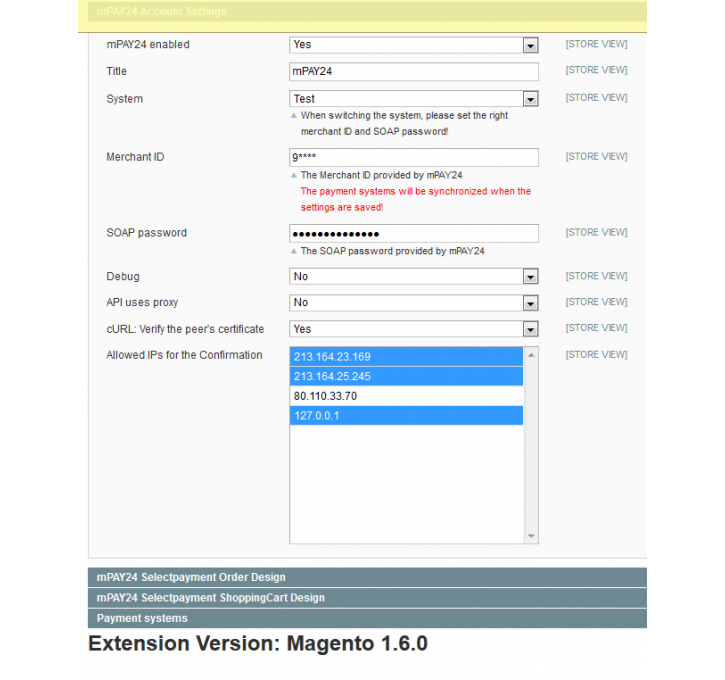Open the System dropdown set to Test
Image resolution: width=725 pixels, height=680 pixels.
[x=413, y=98]
